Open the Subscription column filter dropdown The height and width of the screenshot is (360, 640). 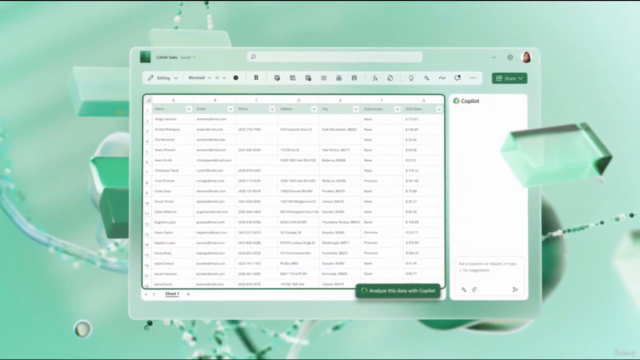tap(397, 109)
